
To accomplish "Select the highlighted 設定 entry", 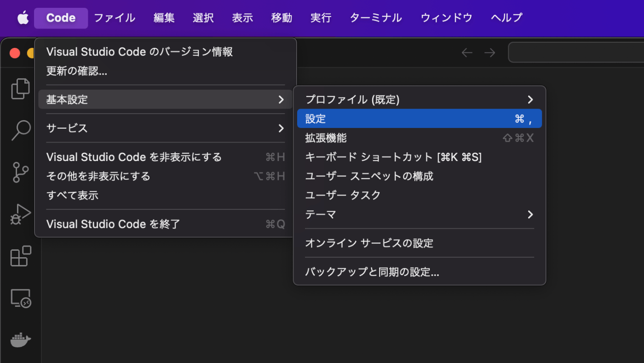I will click(420, 119).
